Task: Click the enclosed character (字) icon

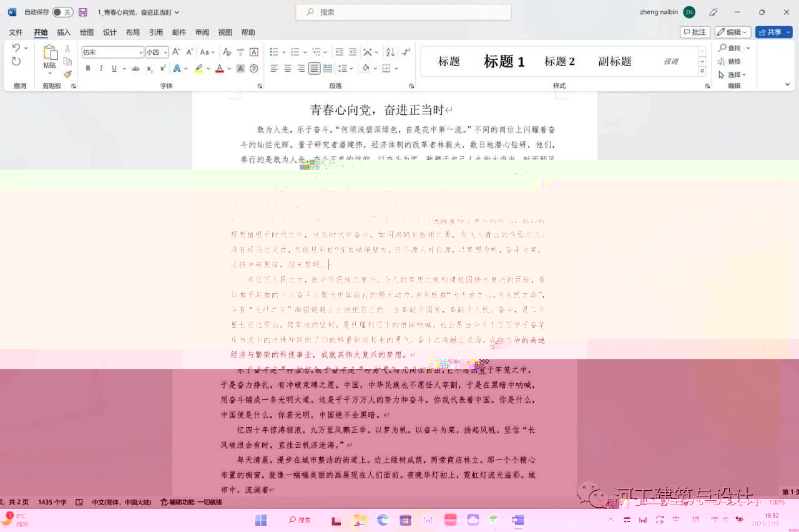Action: [x=254, y=69]
